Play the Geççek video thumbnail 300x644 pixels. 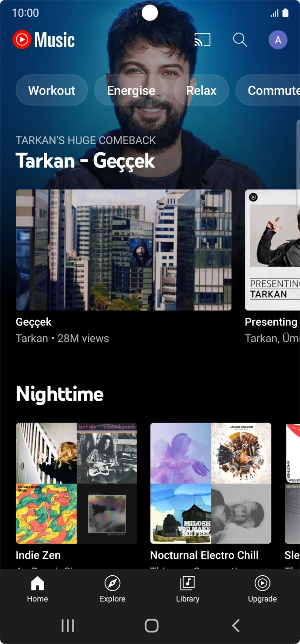pos(124,250)
